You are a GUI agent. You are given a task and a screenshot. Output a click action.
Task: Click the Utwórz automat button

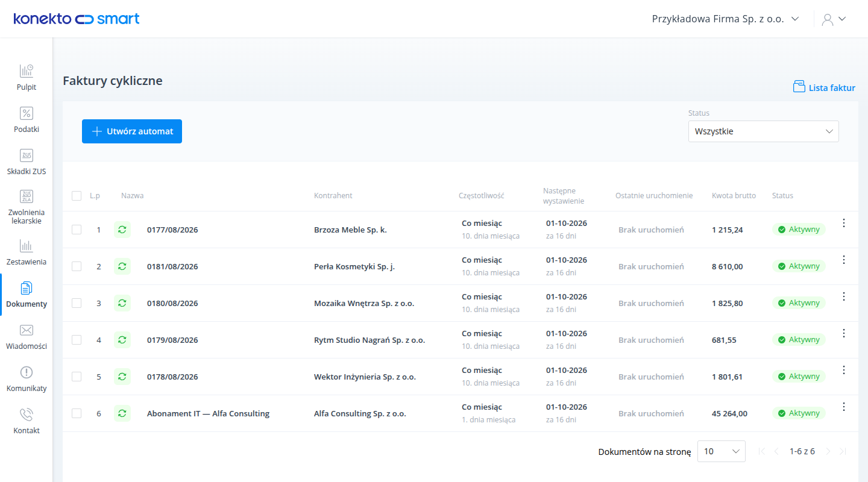click(x=132, y=131)
